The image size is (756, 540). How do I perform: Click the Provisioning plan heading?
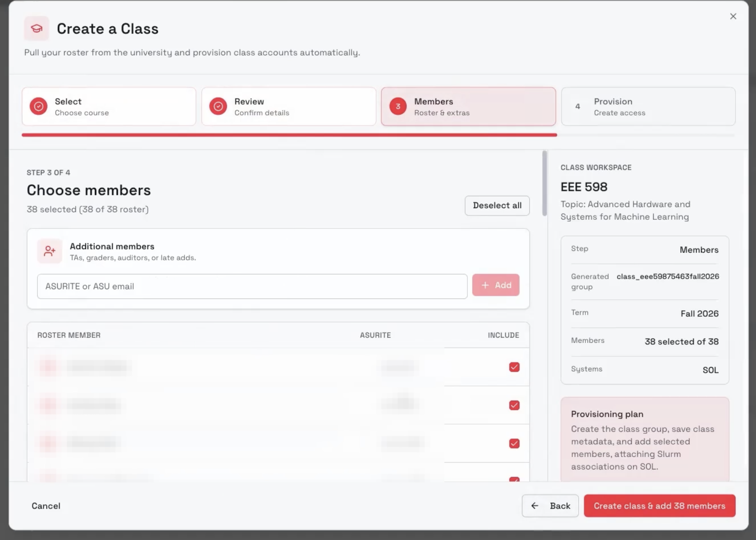point(607,414)
